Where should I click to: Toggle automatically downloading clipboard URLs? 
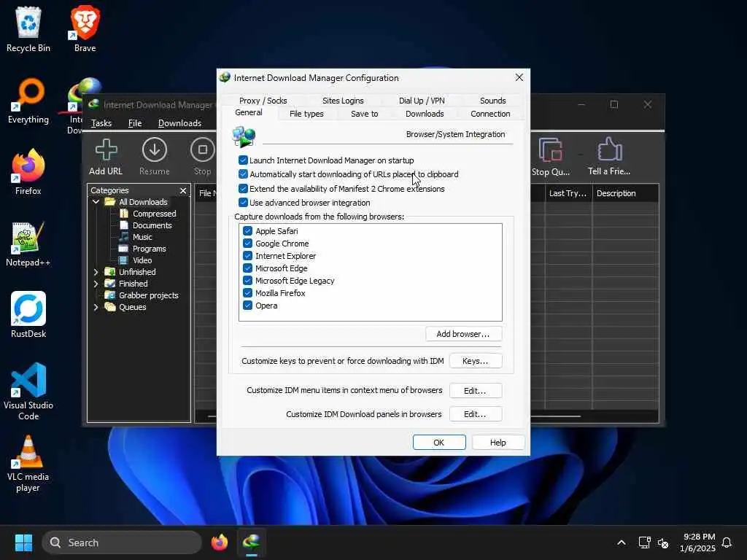243,174
